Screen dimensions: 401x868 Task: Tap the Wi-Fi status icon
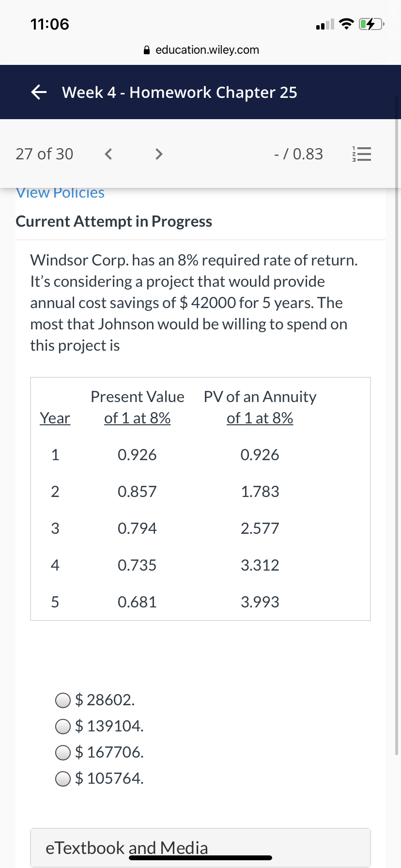(346, 24)
